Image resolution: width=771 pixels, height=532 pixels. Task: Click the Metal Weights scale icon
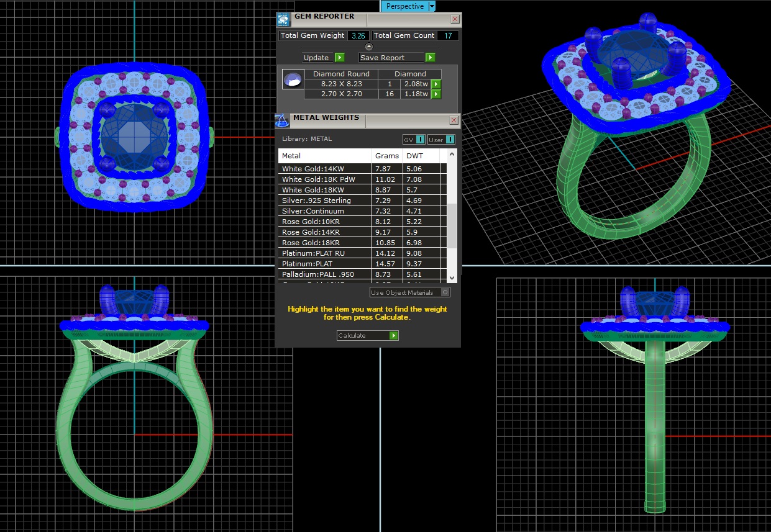tap(283, 120)
